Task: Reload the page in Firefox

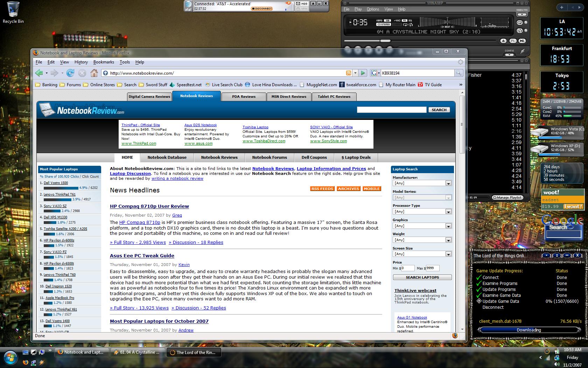Action: [70, 73]
